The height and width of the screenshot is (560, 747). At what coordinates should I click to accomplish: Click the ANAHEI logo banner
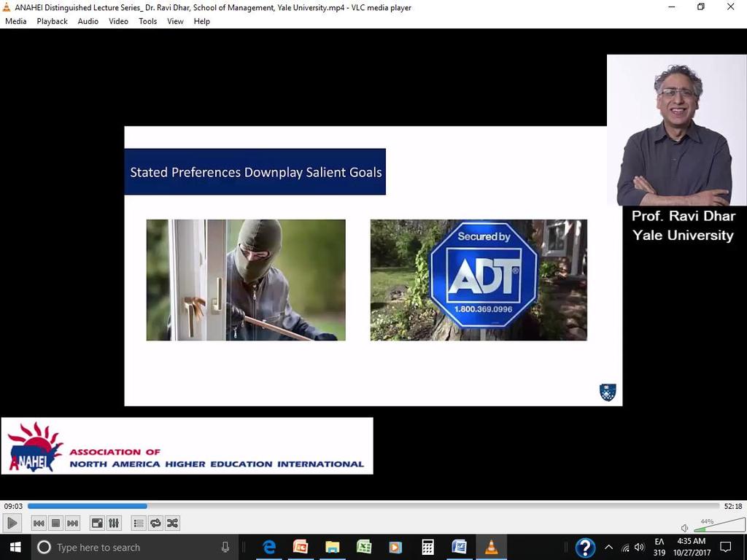tap(187, 446)
